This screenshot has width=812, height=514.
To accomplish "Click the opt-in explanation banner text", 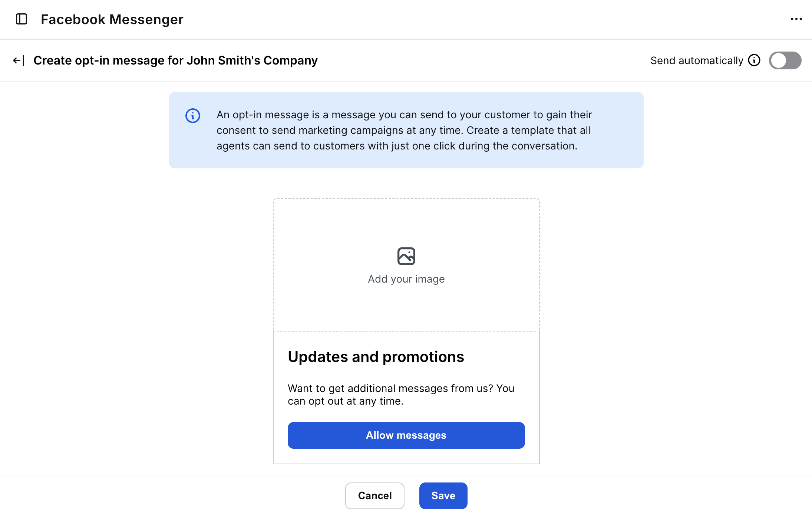I will coord(404,130).
